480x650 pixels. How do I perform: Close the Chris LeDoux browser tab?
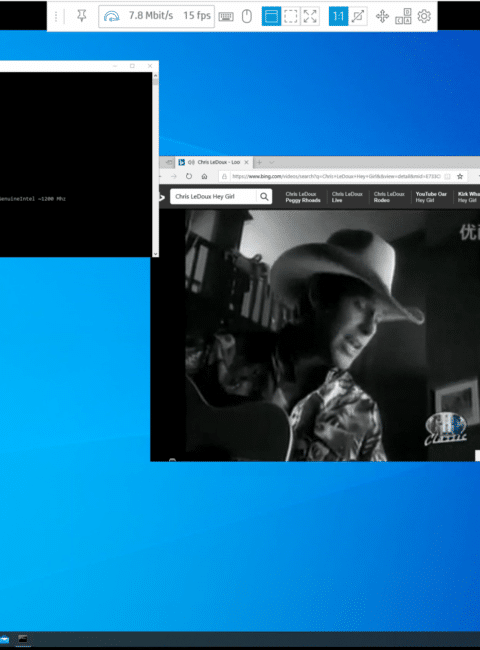(x=246, y=162)
